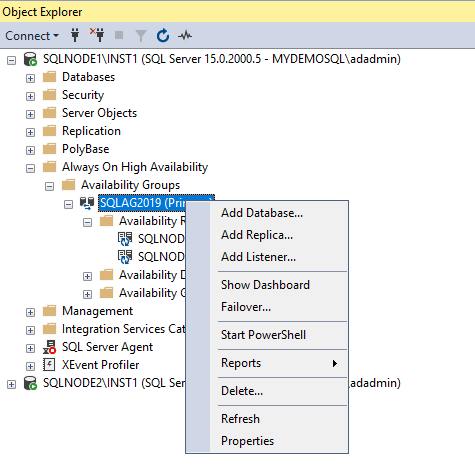Expand the Availability Databases folder
475x465 pixels.
(x=87, y=276)
